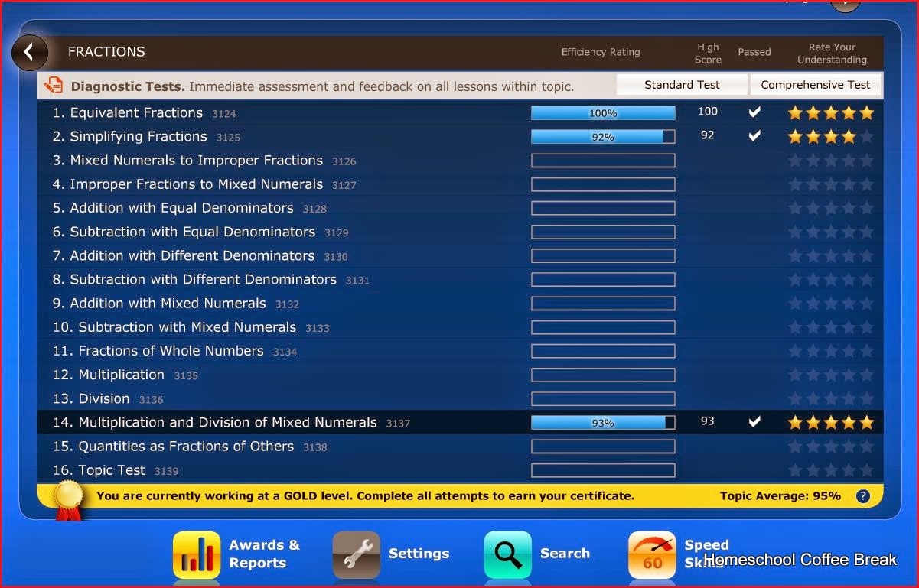Viewport: 919px width, 588px height.
Task: Rate Addition with Equal Denominators three stars
Action: (831, 207)
